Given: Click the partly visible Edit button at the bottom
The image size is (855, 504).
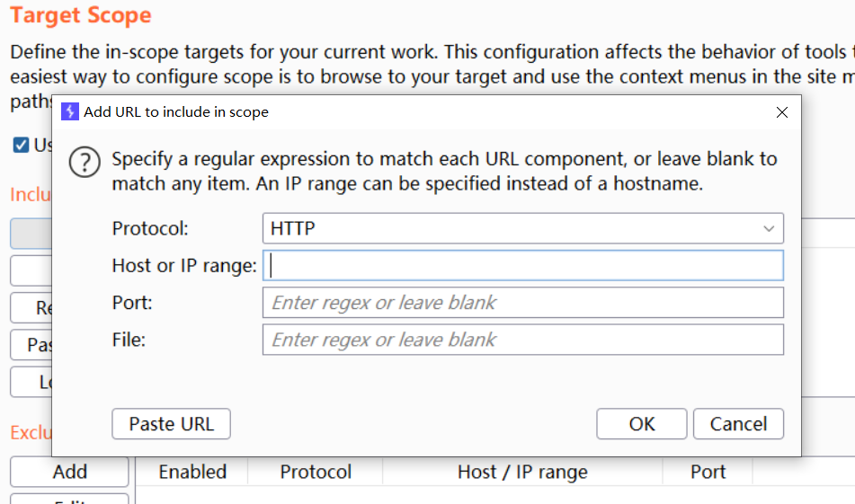Looking at the screenshot, I should 69,499.
